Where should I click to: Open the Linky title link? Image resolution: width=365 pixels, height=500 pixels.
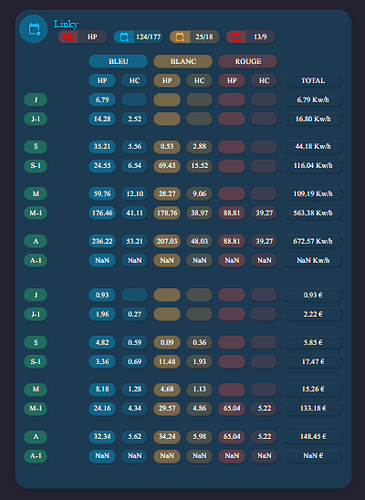tap(66, 24)
